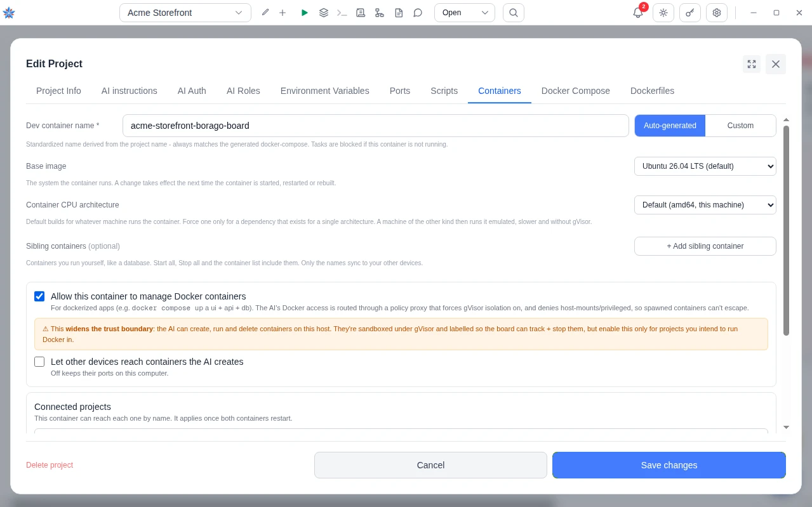Switch to the Docker Compose tab
812x507 pixels.
point(576,91)
